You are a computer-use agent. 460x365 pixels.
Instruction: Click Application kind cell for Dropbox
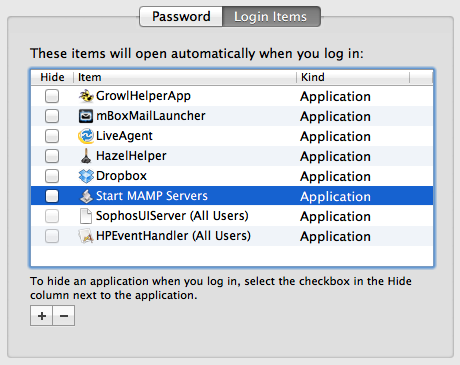[335, 177]
